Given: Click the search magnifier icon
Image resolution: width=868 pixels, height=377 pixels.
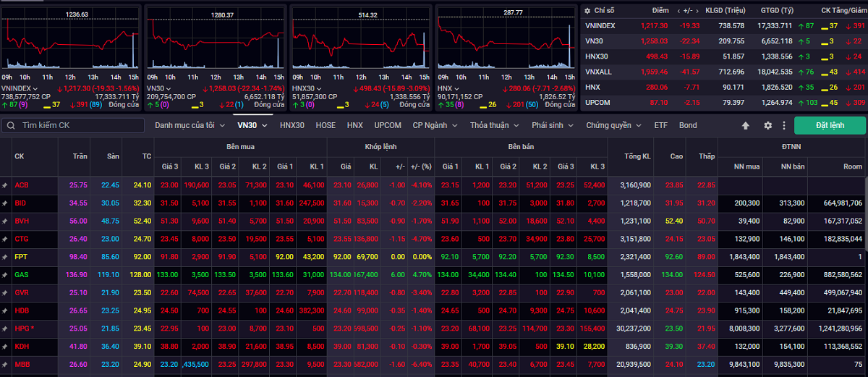Looking at the screenshot, I should tap(12, 125).
